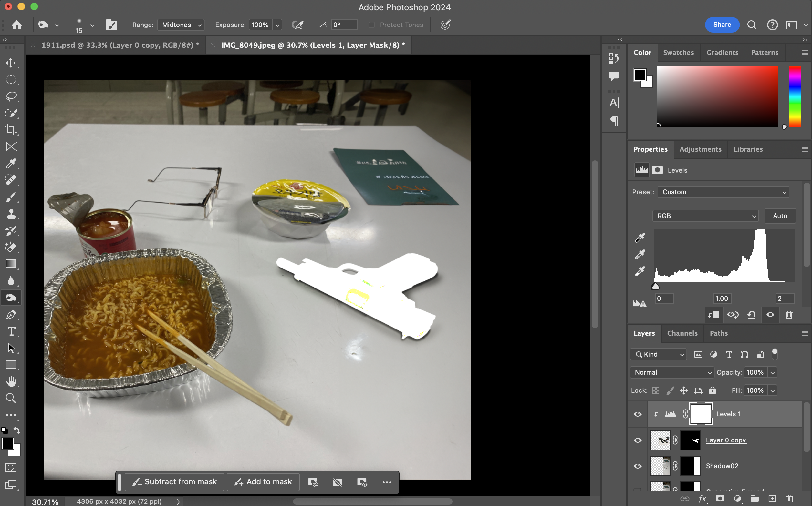The width and height of the screenshot is (812, 506).
Task: Open the Levels Preset dropdown
Action: [x=723, y=192]
